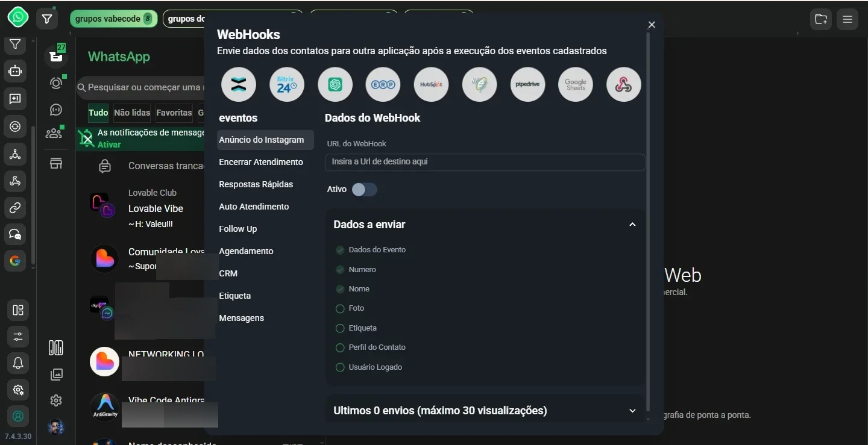Switch to the Favoritas filter tab

pyautogui.click(x=174, y=113)
